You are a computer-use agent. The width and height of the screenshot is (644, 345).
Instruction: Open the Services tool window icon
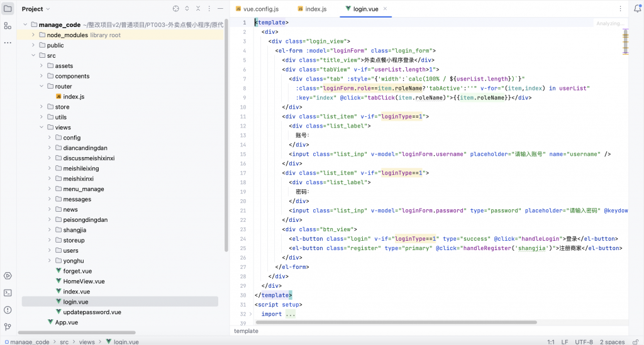pos(8,276)
